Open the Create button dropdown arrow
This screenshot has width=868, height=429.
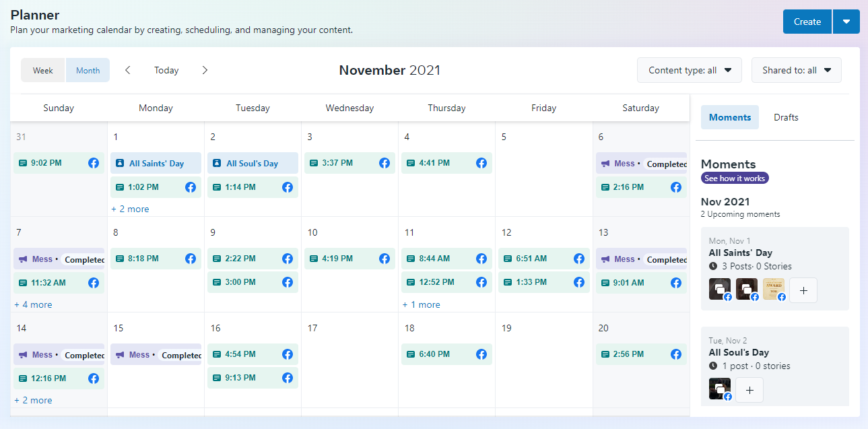(846, 22)
